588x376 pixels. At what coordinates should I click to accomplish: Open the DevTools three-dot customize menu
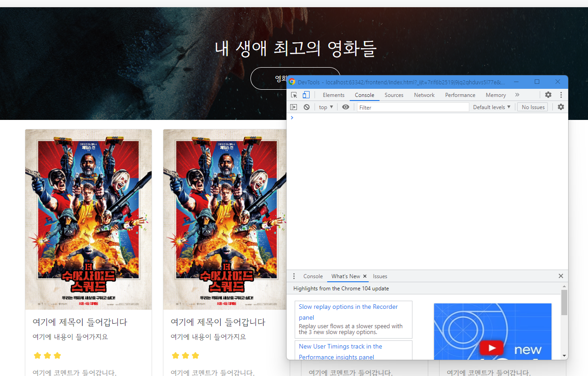point(561,95)
